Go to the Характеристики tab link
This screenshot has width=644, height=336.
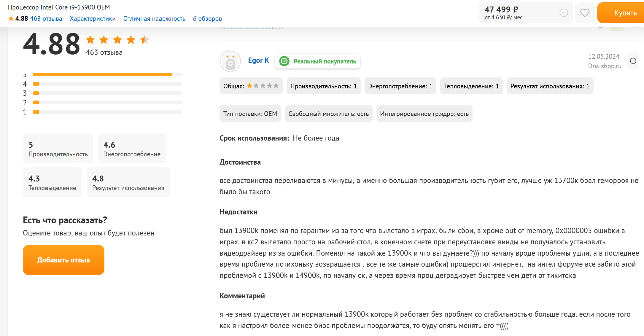click(93, 19)
